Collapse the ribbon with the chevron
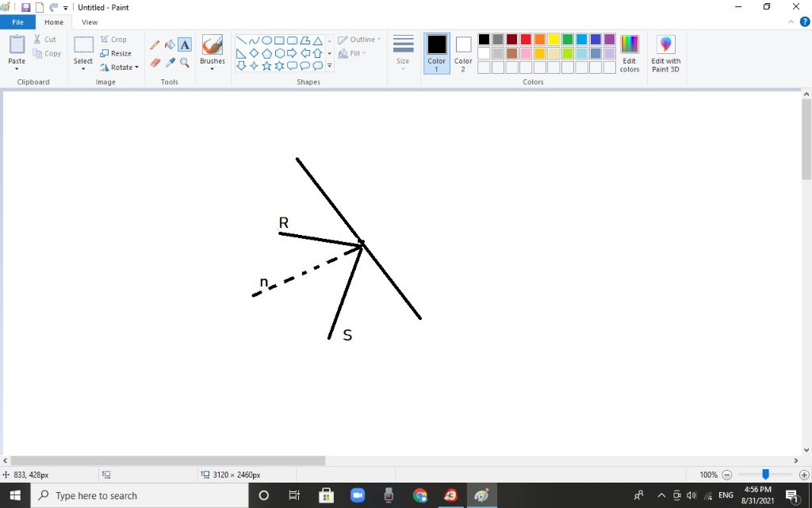The height and width of the screenshot is (508, 812). click(x=791, y=21)
